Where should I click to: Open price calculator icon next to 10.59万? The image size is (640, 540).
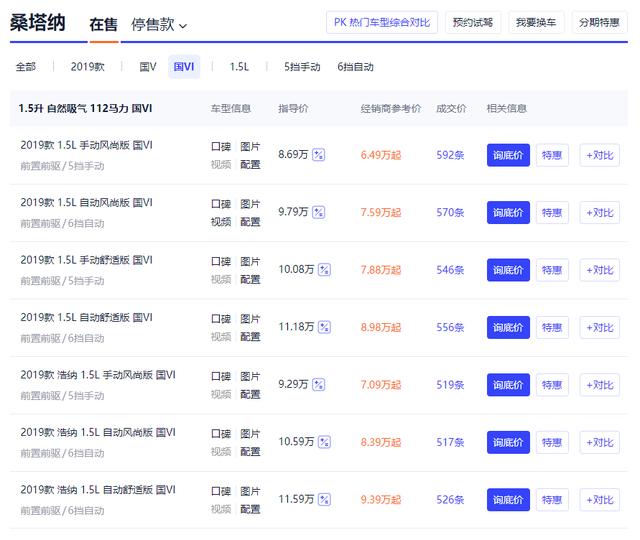click(324, 442)
